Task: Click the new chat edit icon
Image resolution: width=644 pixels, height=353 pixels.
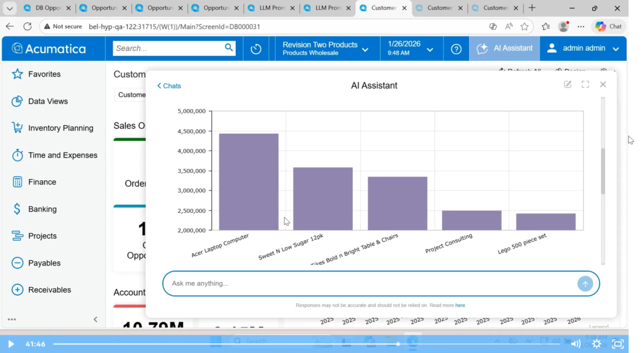Action: point(568,85)
